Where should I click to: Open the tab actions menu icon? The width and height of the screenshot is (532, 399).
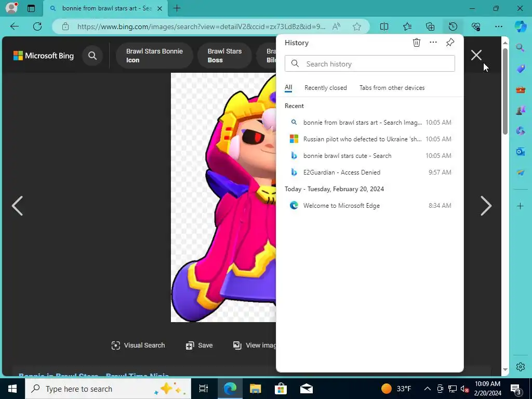click(31, 8)
